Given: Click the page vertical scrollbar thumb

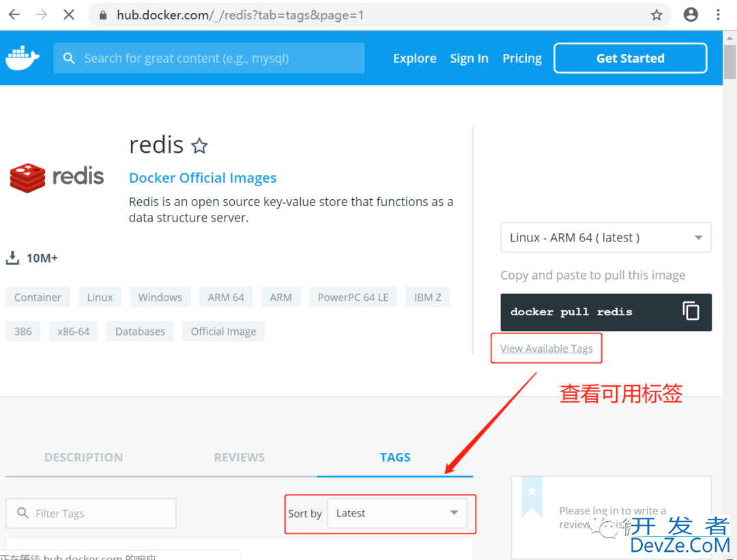Looking at the screenshot, I should [729, 62].
